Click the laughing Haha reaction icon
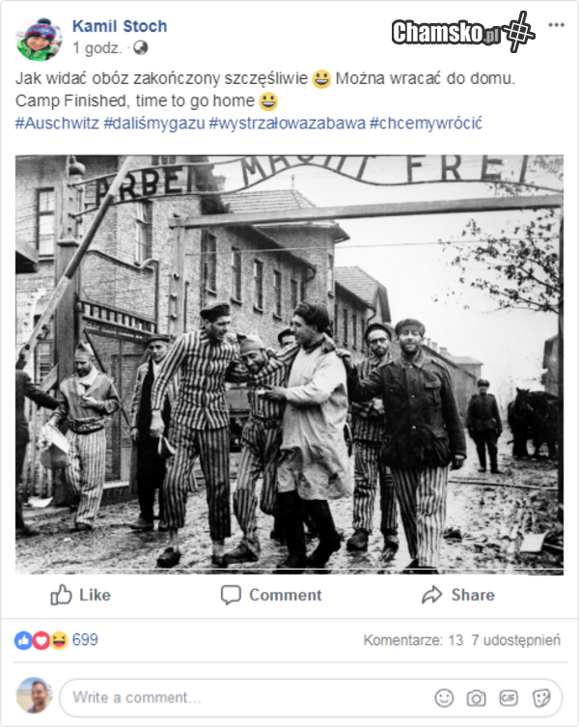579x728 pixels. click(x=59, y=640)
